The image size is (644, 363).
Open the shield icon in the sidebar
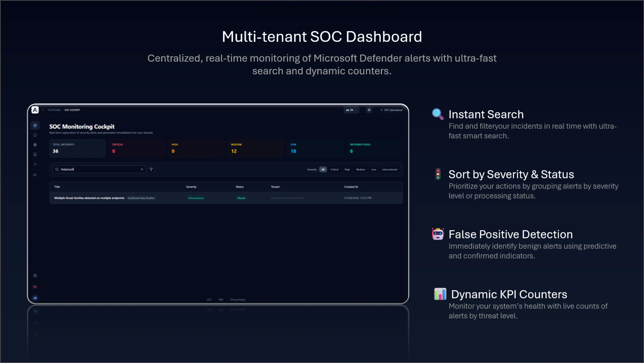tap(35, 135)
